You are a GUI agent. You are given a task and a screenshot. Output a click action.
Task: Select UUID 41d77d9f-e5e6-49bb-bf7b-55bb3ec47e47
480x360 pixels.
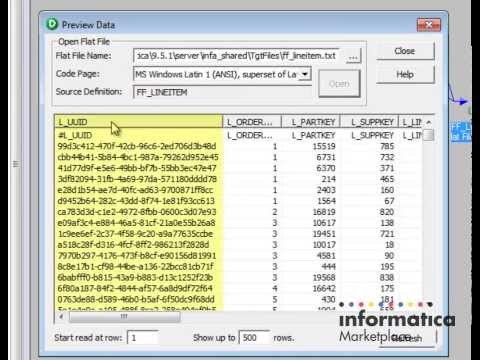(137, 168)
